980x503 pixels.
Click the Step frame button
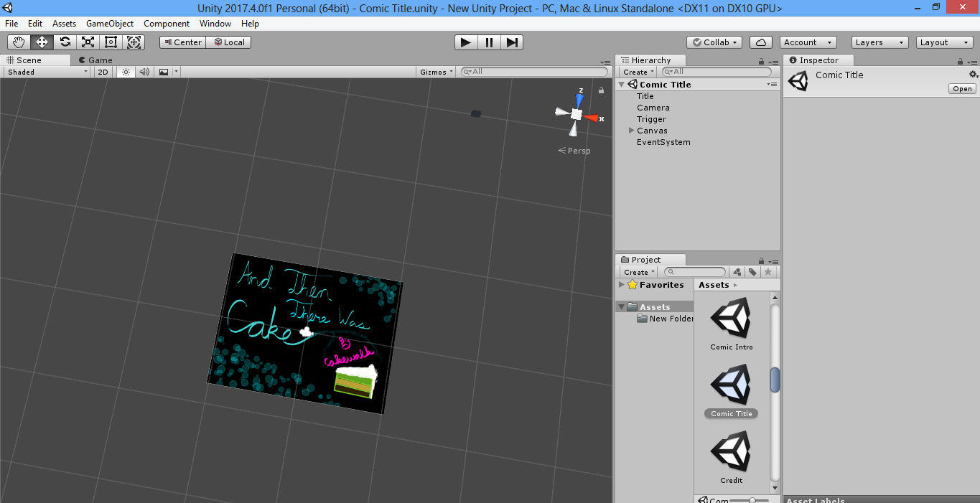click(511, 42)
